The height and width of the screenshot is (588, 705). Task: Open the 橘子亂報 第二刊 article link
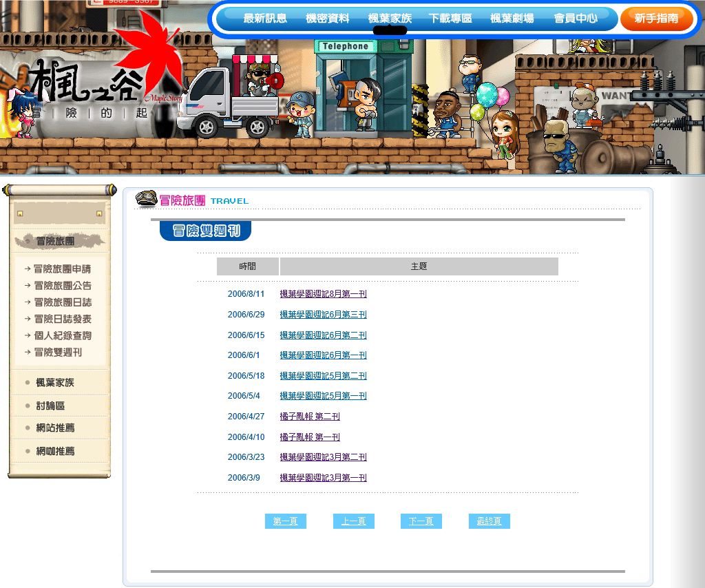click(309, 417)
